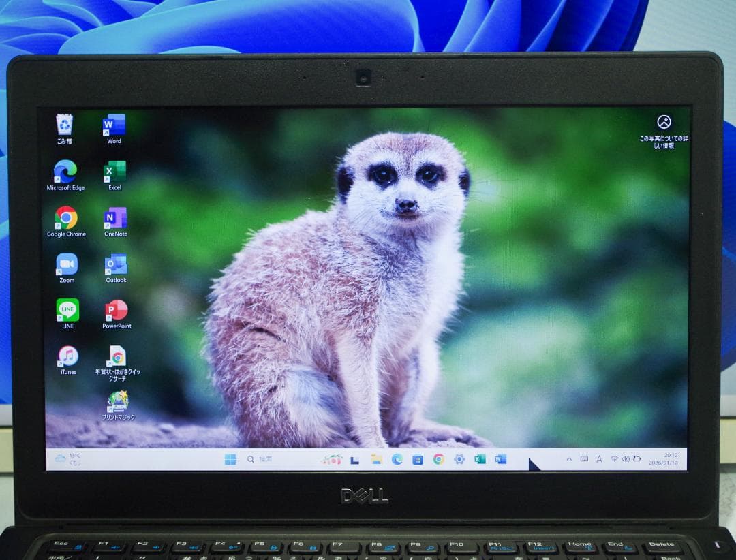Screen dimensions: 736x560
Task: Open Outlook from the desktop
Action: (114, 264)
